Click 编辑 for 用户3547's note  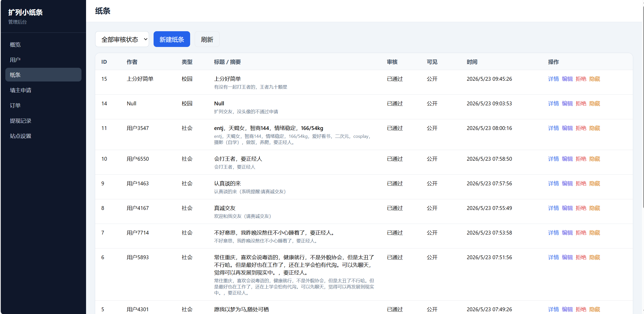click(x=567, y=128)
